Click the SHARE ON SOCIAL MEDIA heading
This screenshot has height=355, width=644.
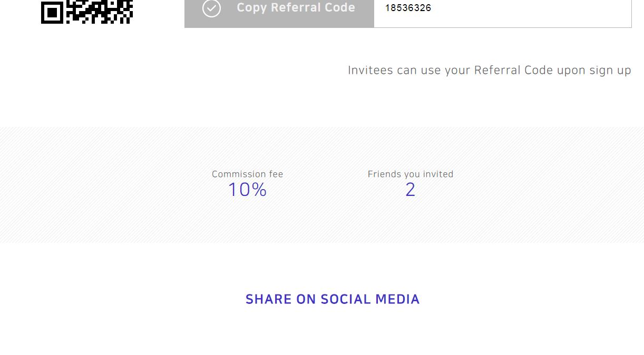click(333, 299)
